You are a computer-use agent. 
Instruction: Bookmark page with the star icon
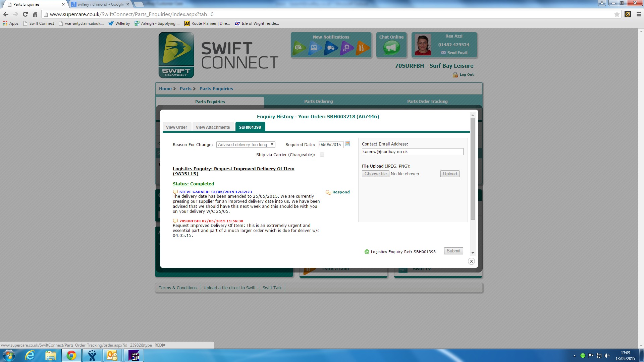point(617,14)
